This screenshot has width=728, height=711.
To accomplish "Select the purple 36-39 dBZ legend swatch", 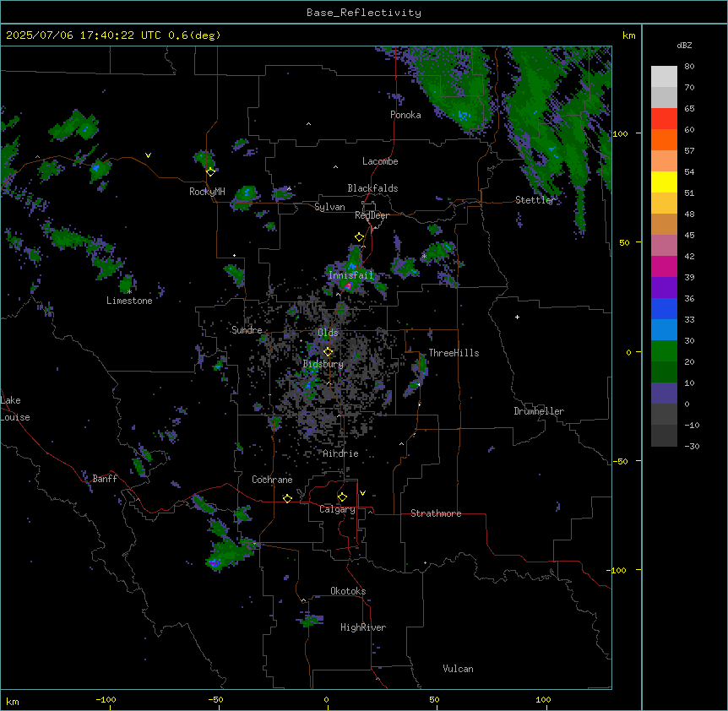I will click(x=664, y=288).
